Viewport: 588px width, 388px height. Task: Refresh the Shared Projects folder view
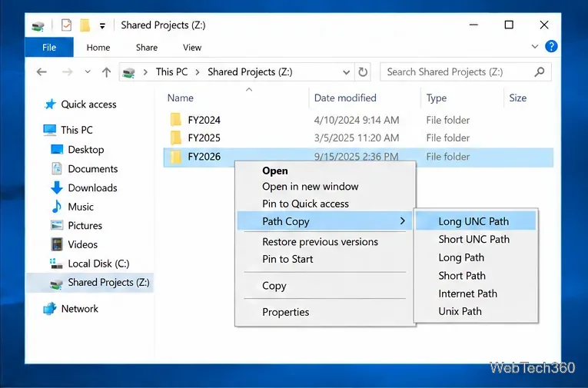pos(363,72)
